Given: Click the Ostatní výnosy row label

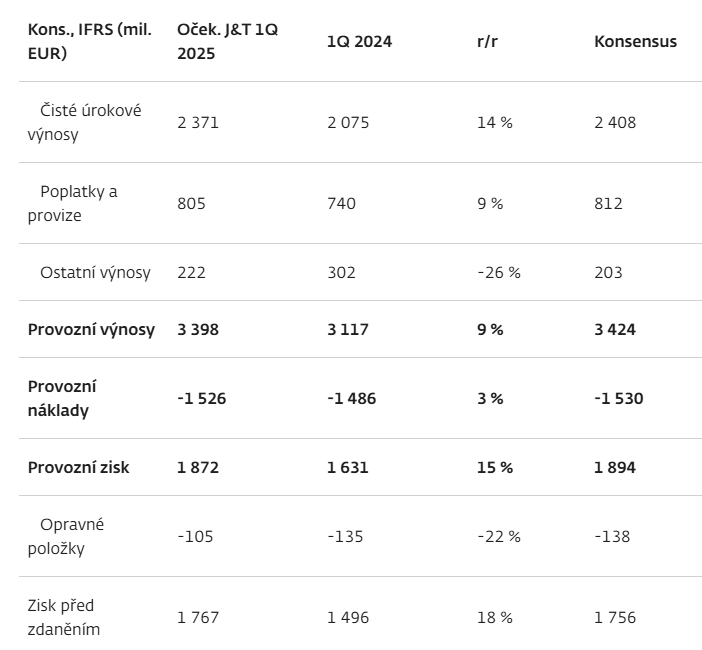Looking at the screenshot, I should [x=95, y=272].
